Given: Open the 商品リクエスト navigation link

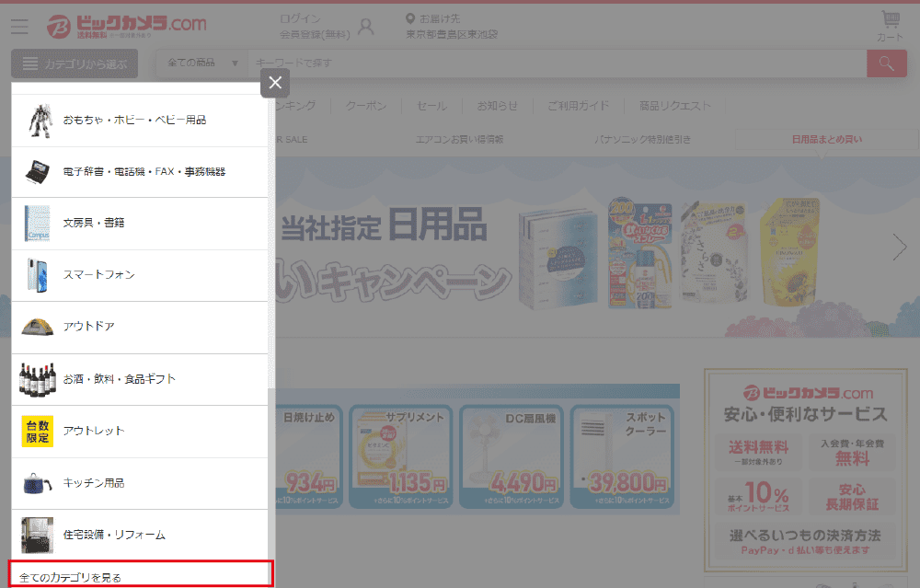Looking at the screenshot, I should 674,106.
